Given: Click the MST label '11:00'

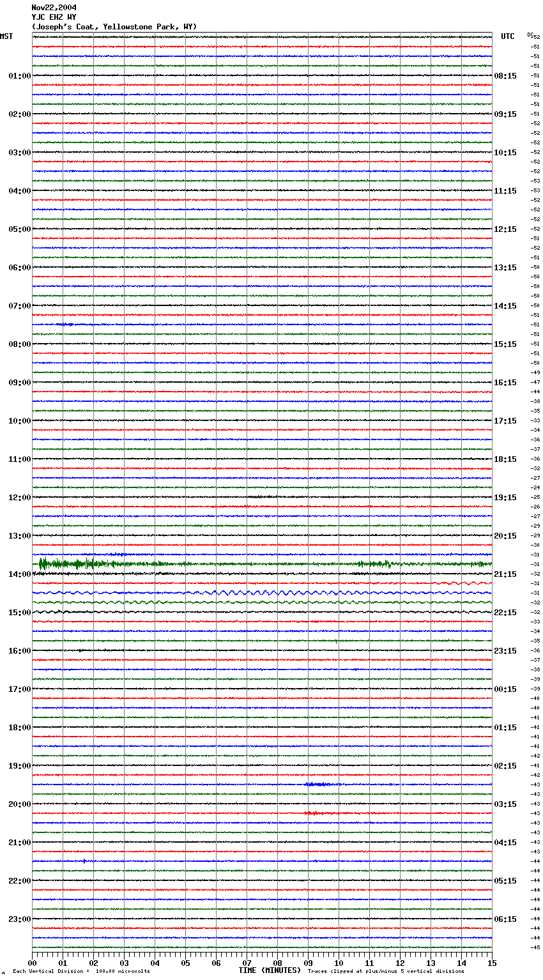Looking at the screenshot, I should click(20, 459).
